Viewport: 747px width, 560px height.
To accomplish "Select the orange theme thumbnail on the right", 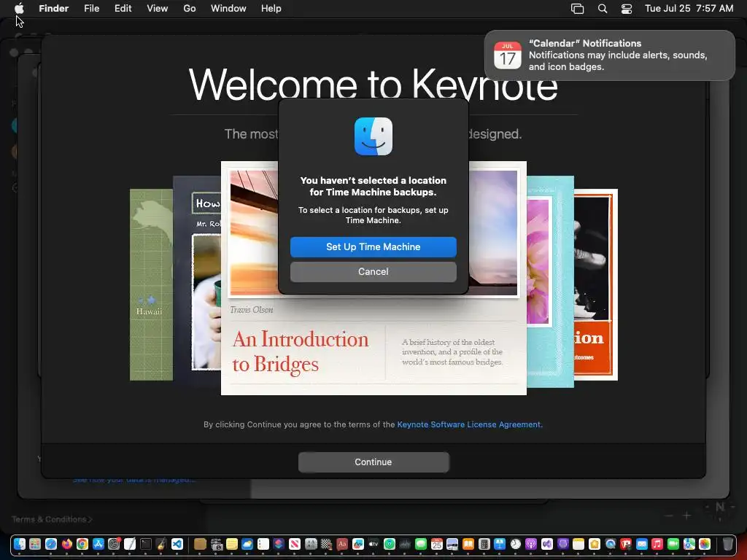I will 595,284.
